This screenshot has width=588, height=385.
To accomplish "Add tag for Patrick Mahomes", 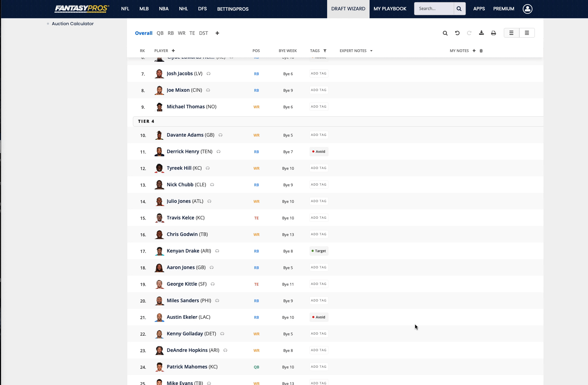I will click(318, 367).
